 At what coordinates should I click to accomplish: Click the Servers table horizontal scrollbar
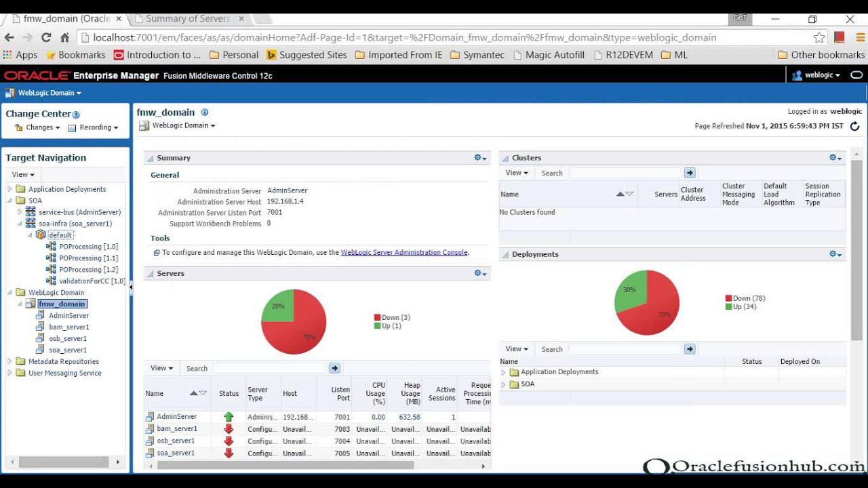tap(285, 466)
